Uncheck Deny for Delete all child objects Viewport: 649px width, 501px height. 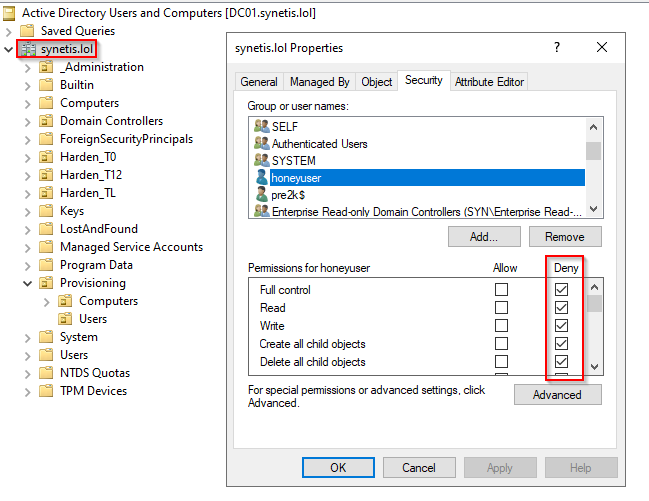561,361
